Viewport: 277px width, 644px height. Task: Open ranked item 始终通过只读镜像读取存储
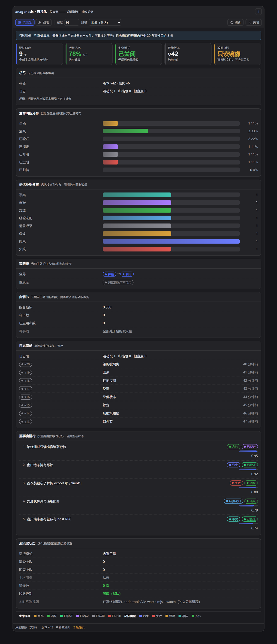click(x=46, y=447)
